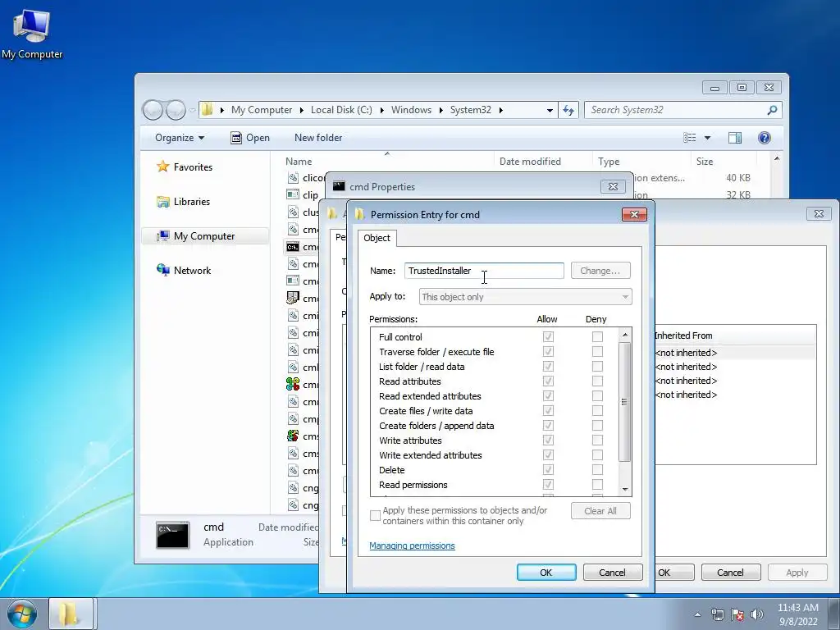This screenshot has height=630, width=840.
Task: Expand the breadcrumb arrow after Local Disk (C:)
Action: click(382, 111)
